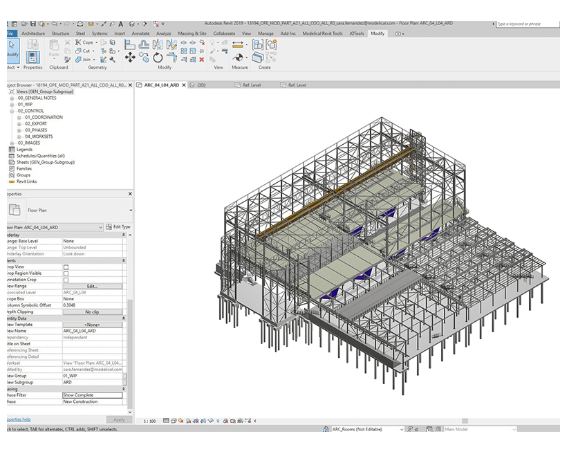Select Schedules/Quantities in Project Browser
Viewport: 568px width, 465px height.
tap(41, 156)
